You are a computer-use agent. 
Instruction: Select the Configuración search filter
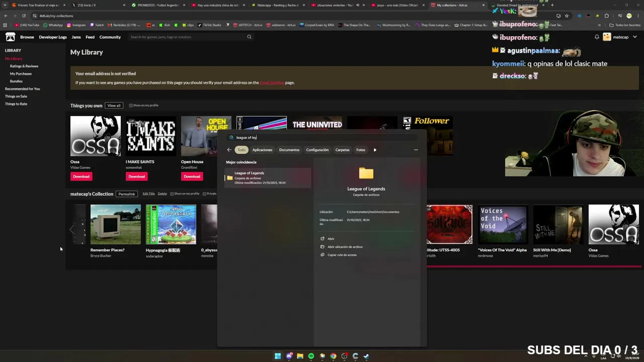[317, 150]
